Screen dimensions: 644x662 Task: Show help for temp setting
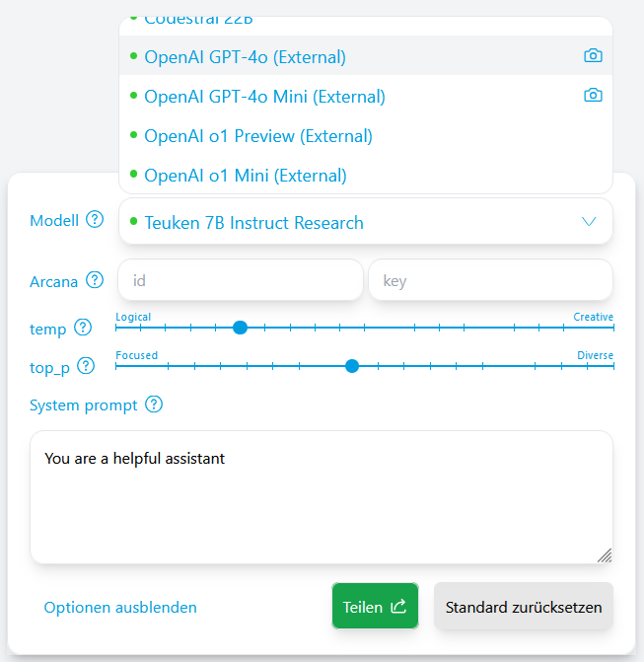pos(83,329)
